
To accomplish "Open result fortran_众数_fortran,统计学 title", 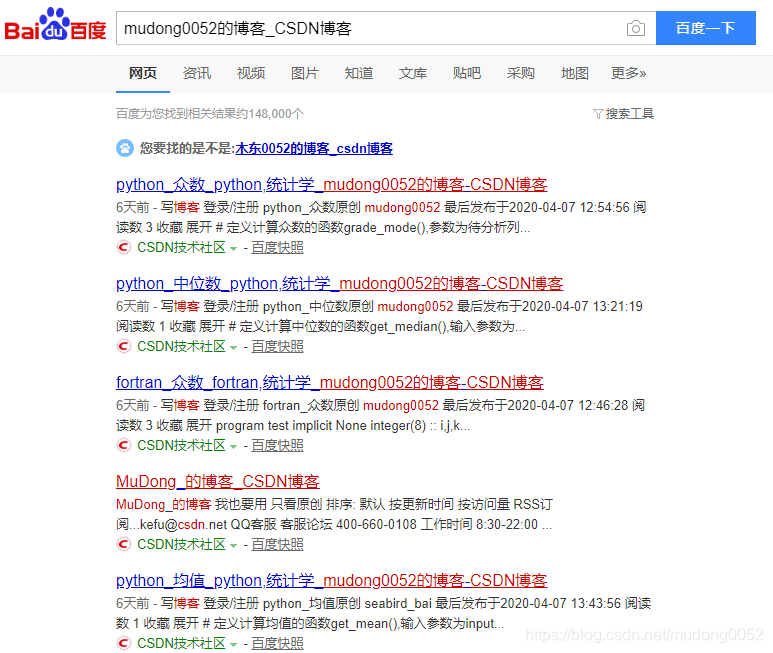I will coord(330,382).
